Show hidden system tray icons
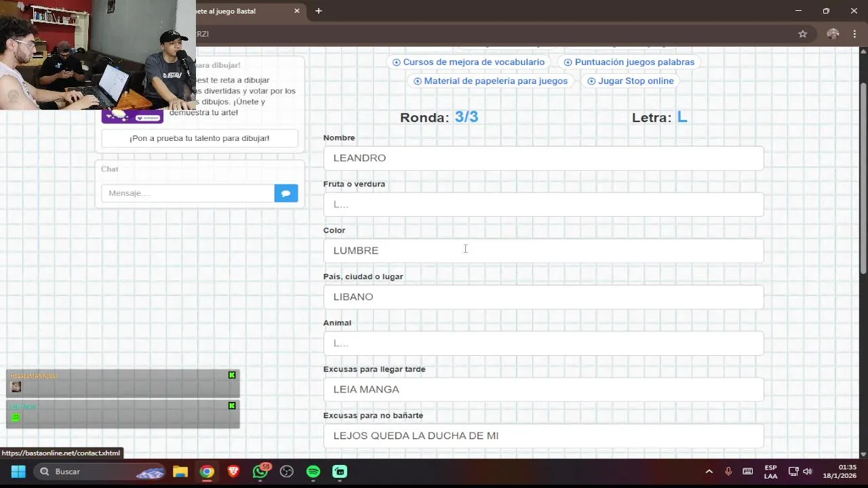The image size is (868, 488). click(709, 471)
